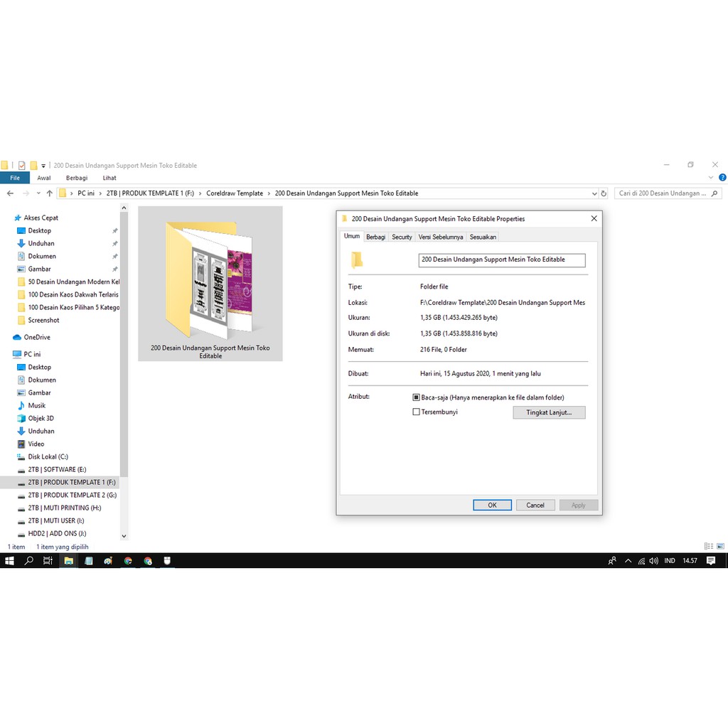Open the notification center icon
Viewport: 728px width, 728px height.
tap(711, 561)
